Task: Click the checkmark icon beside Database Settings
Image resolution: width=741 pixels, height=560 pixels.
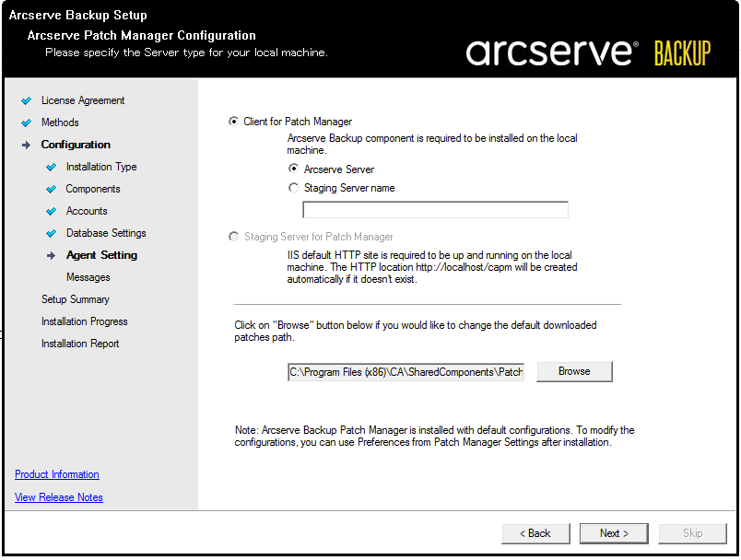Action: click(52, 233)
